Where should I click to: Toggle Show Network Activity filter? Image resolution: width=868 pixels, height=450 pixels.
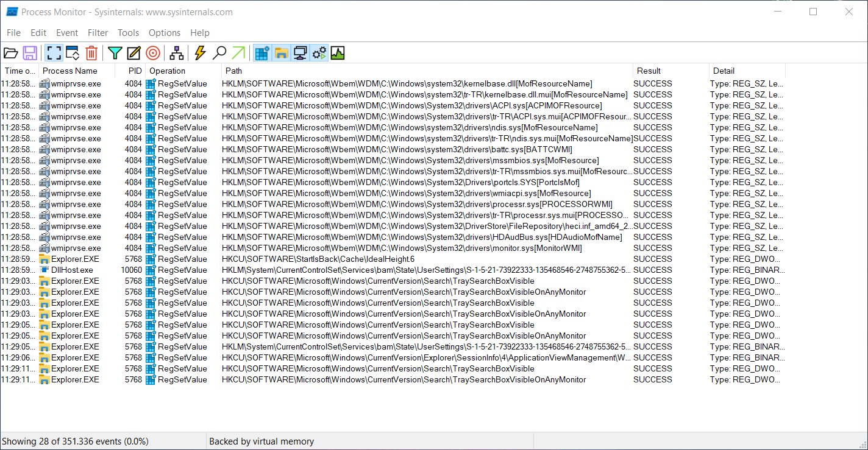point(300,53)
